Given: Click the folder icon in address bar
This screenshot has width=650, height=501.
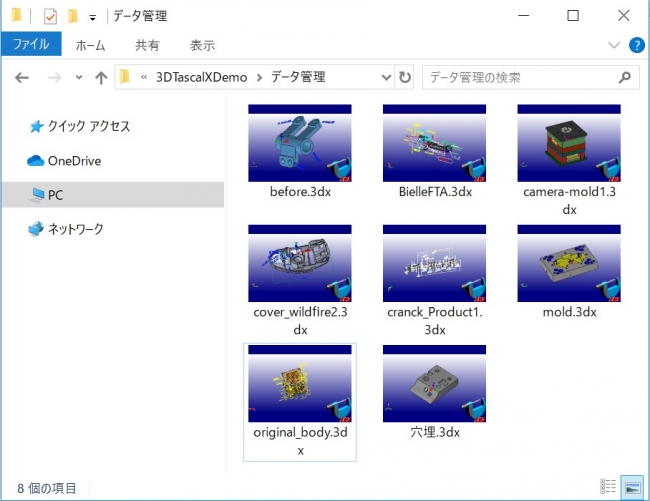Looking at the screenshot, I should coord(125,77).
